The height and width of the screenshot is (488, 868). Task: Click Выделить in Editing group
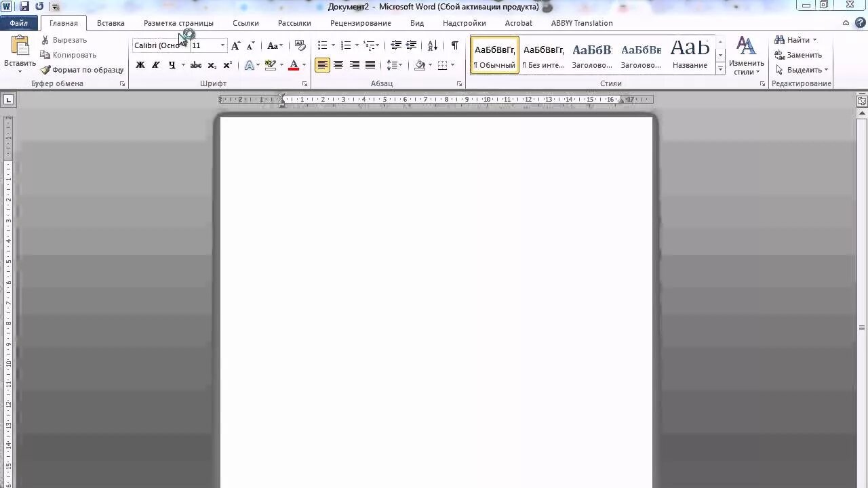pyautogui.click(x=802, y=70)
